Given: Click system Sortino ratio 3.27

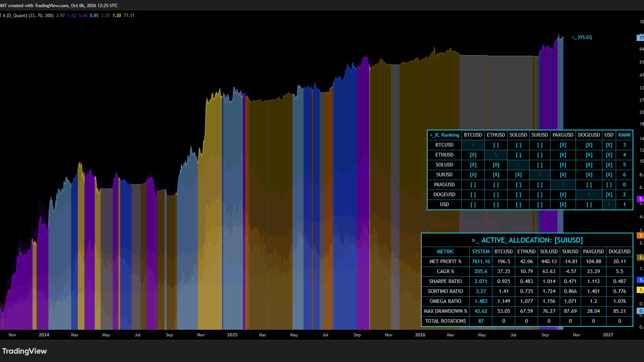Looking at the screenshot, I should [x=481, y=291].
